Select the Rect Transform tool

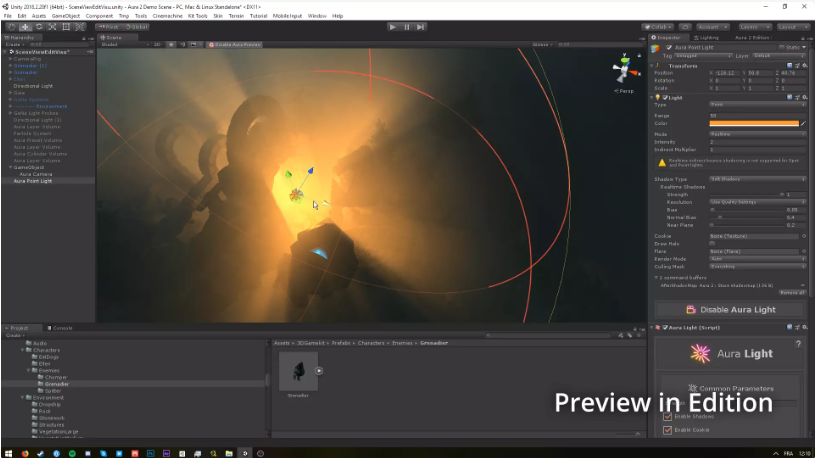[x=66, y=27]
